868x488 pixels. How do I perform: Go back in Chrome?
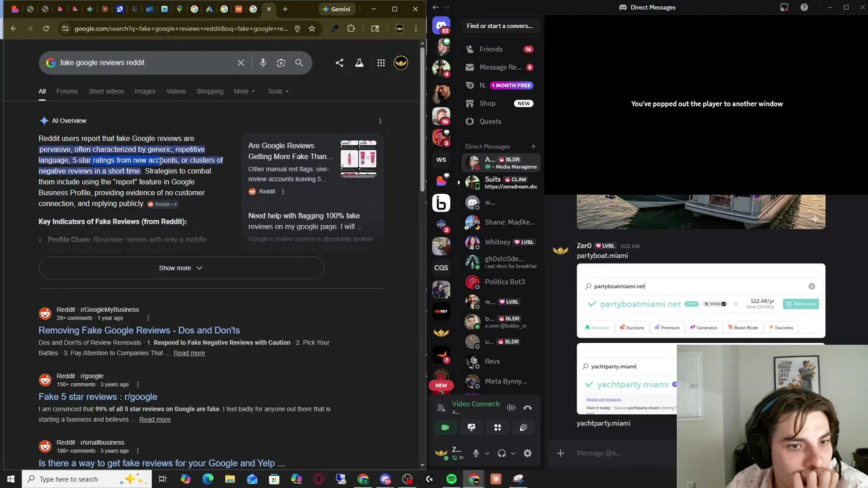point(14,28)
